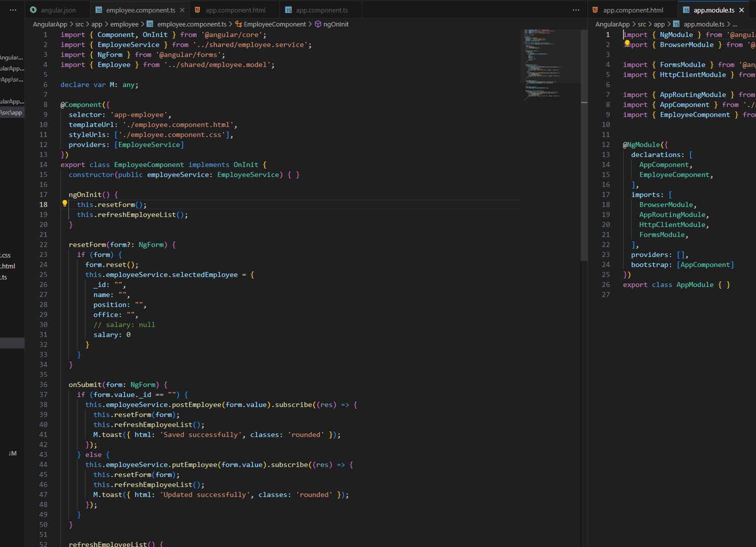Click the EmployeeComponent class icon in breadcrumbs
This screenshot has width=756, height=547.
pos(238,24)
